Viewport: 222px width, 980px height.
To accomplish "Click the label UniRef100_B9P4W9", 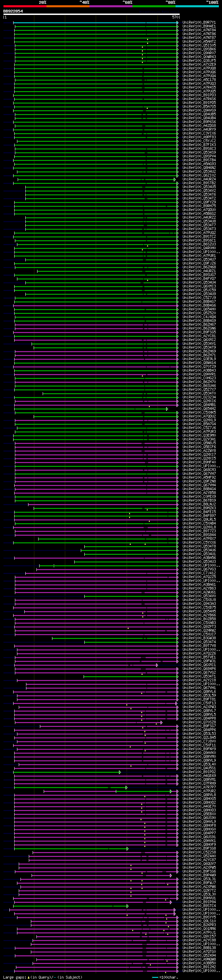I will [199, 875].
